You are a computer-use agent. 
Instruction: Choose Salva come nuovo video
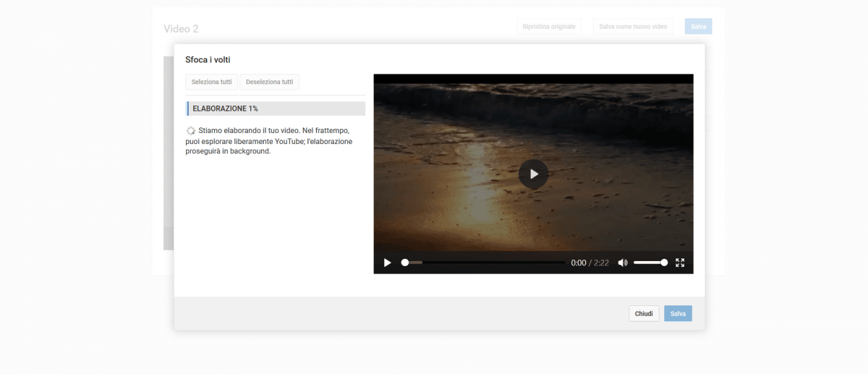(x=633, y=27)
